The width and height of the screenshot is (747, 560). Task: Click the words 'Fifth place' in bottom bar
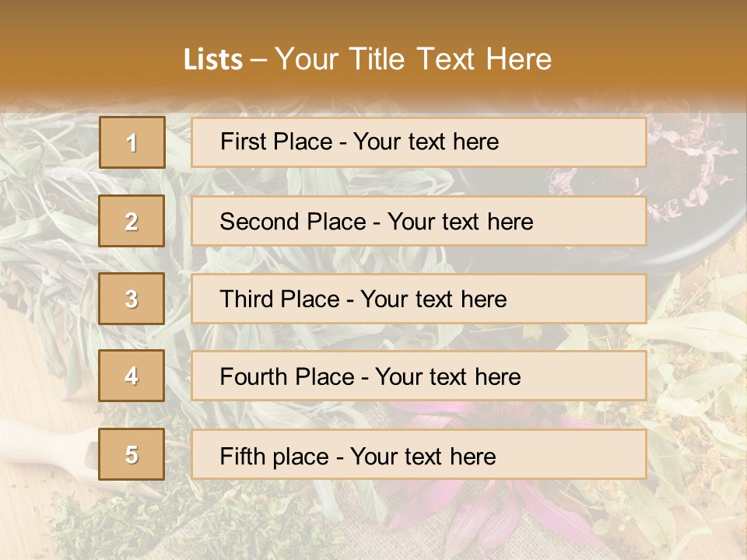pos(275,457)
